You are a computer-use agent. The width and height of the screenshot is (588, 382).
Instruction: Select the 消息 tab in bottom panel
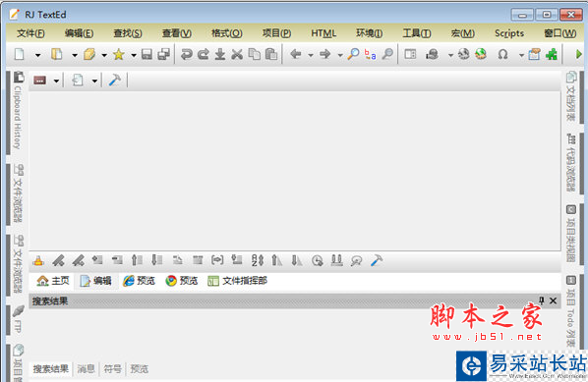(87, 369)
